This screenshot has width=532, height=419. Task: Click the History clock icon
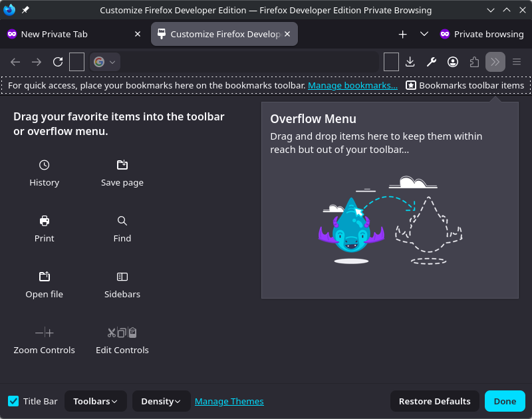(x=44, y=165)
